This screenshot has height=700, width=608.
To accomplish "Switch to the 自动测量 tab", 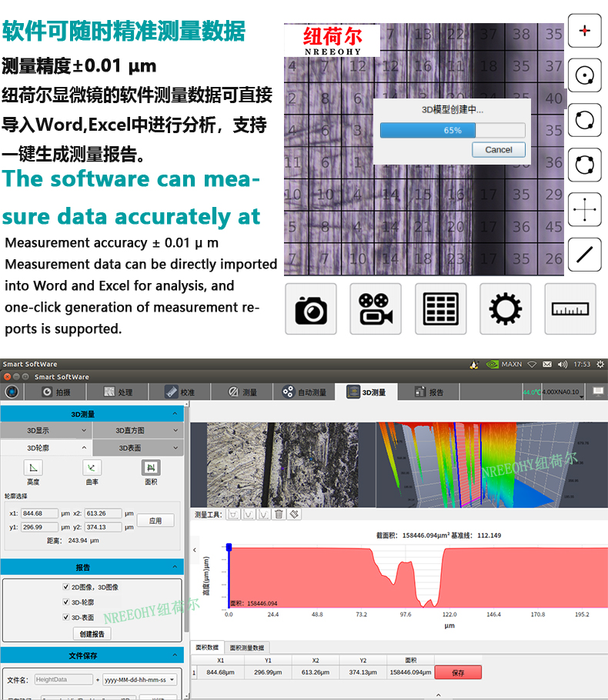I will click(x=304, y=392).
